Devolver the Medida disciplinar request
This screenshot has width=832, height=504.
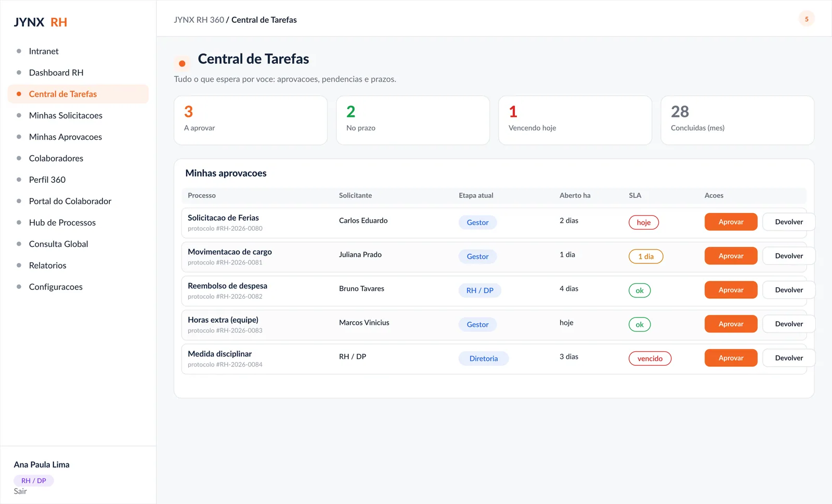tap(789, 358)
